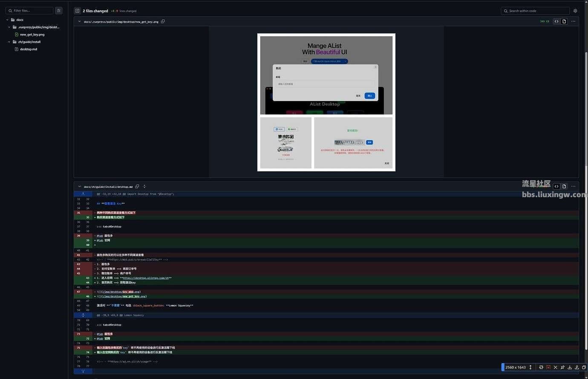The height and width of the screenshot is (379, 588).
Task: Select desktop.md in file tree
Action: pyautogui.click(x=29, y=49)
